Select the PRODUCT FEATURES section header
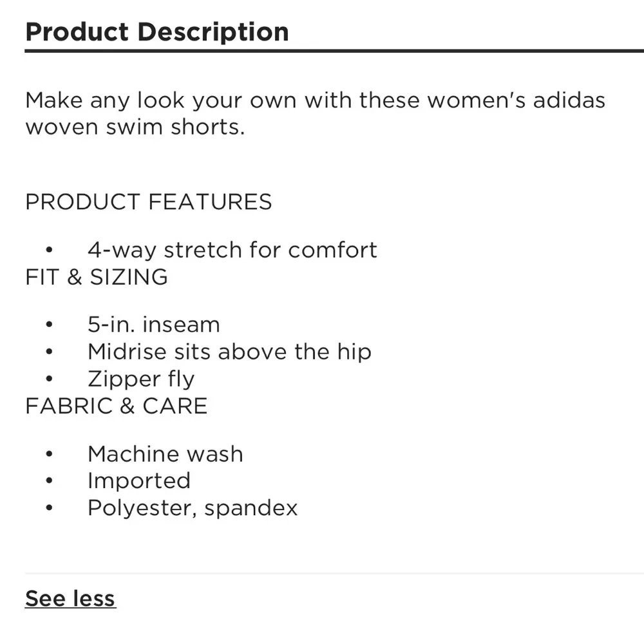Viewport: 644px width, 644px height. [x=148, y=202]
